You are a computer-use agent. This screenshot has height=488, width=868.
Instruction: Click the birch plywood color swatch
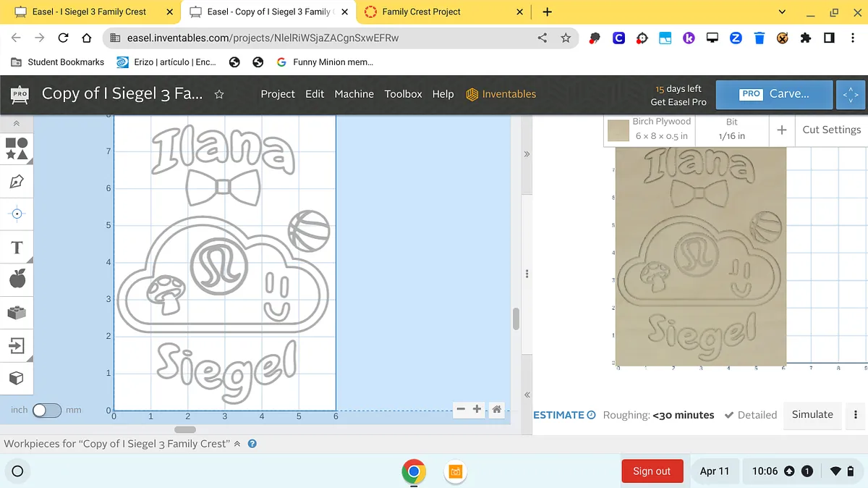618,130
